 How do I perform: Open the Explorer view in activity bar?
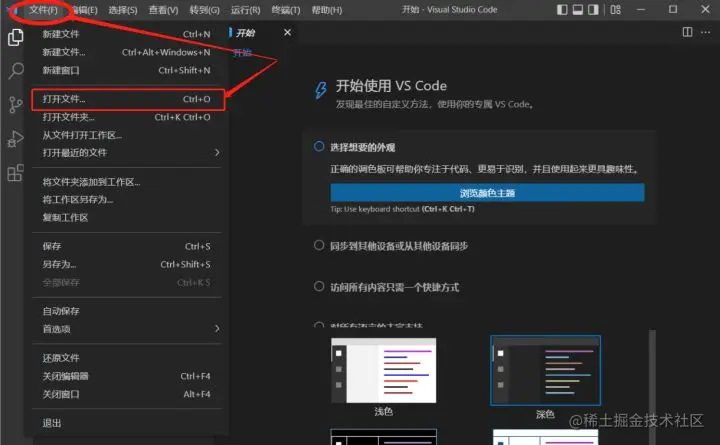(x=15, y=37)
